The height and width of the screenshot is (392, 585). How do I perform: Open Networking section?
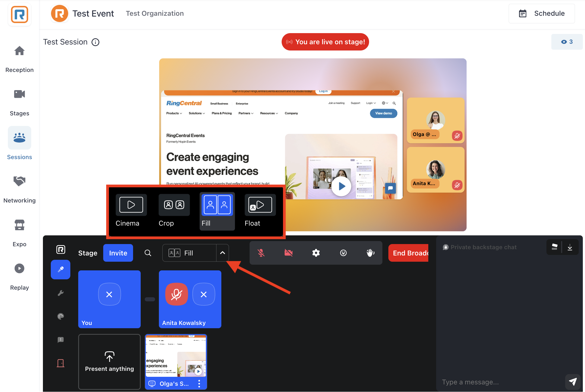[x=20, y=189]
